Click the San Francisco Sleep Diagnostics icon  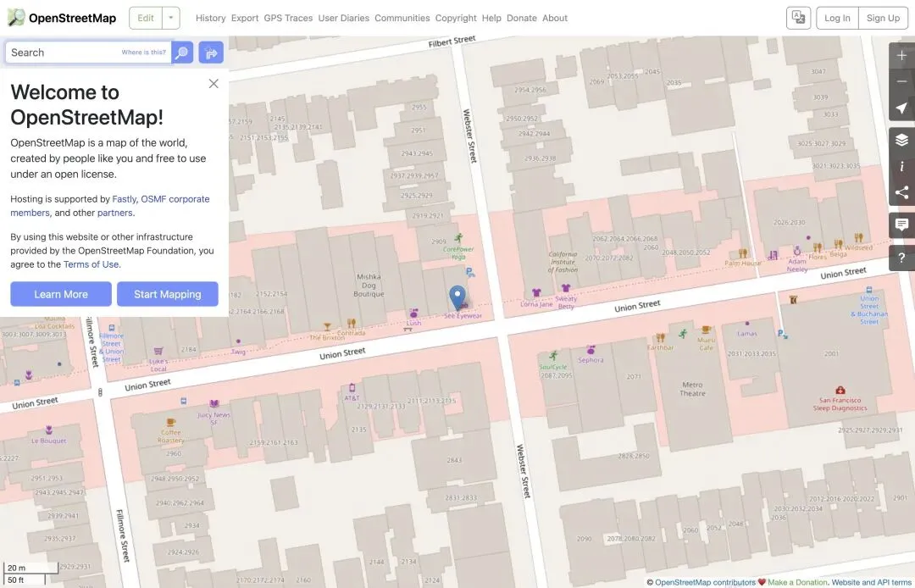(840, 391)
